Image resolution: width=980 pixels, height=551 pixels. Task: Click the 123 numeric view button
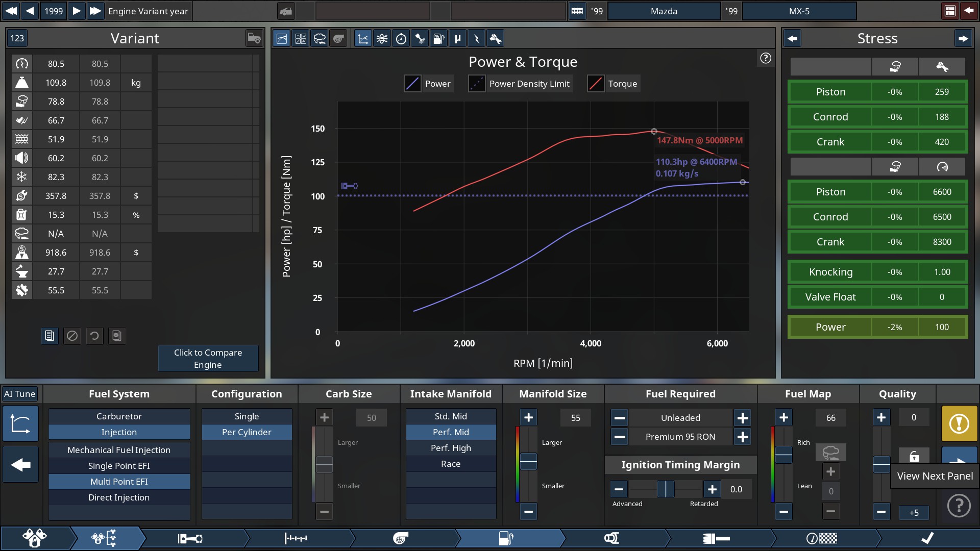(x=17, y=38)
